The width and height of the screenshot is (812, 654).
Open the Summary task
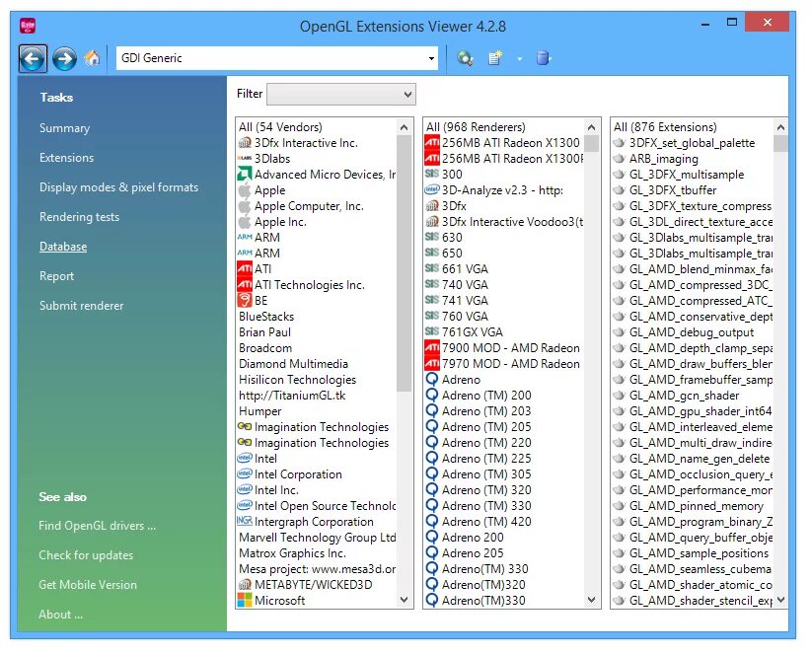[64, 128]
